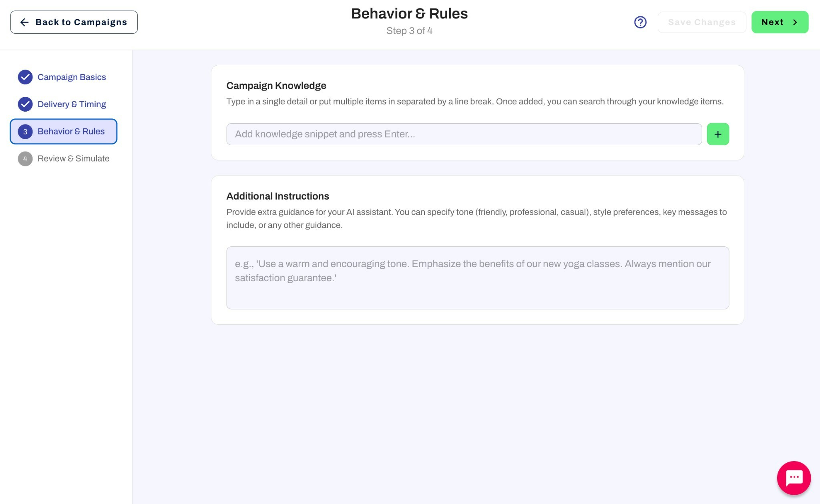Click the Campaign Knowledge heading
The width and height of the screenshot is (820, 504).
[276, 85]
